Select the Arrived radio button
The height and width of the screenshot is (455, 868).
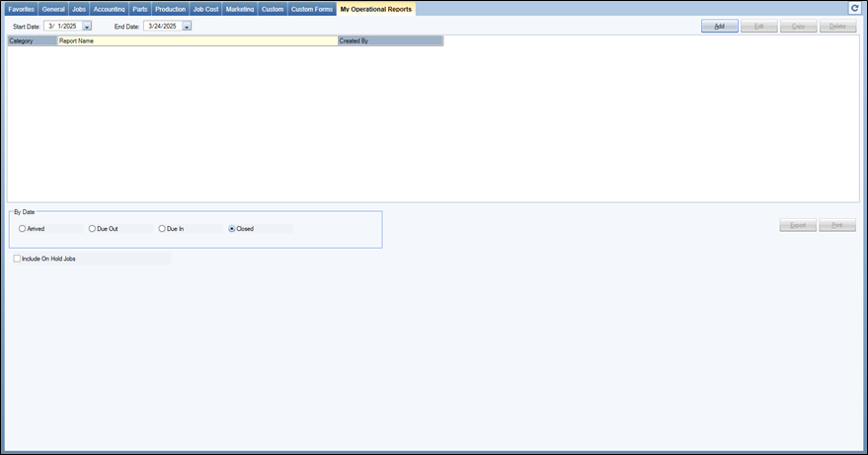(22, 229)
